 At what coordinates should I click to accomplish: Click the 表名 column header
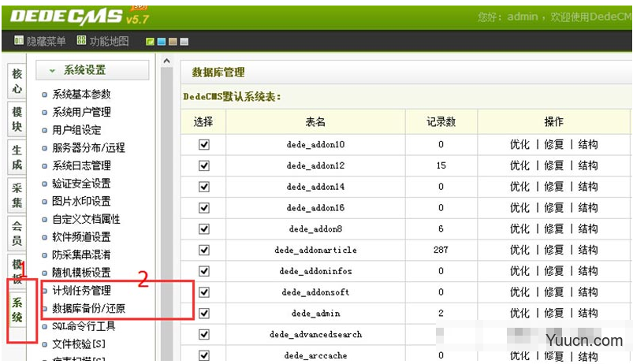[315, 121]
